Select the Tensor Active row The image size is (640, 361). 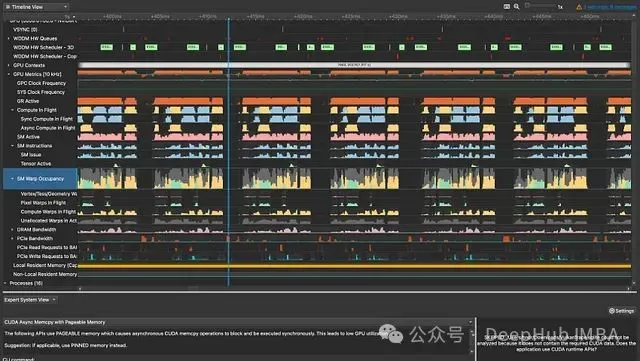[x=36, y=164]
